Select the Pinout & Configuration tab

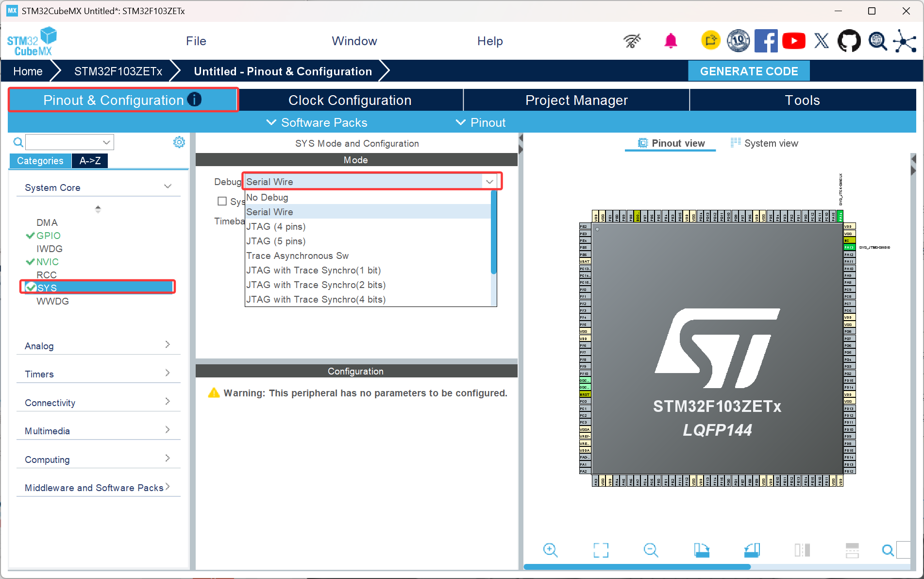[122, 100]
